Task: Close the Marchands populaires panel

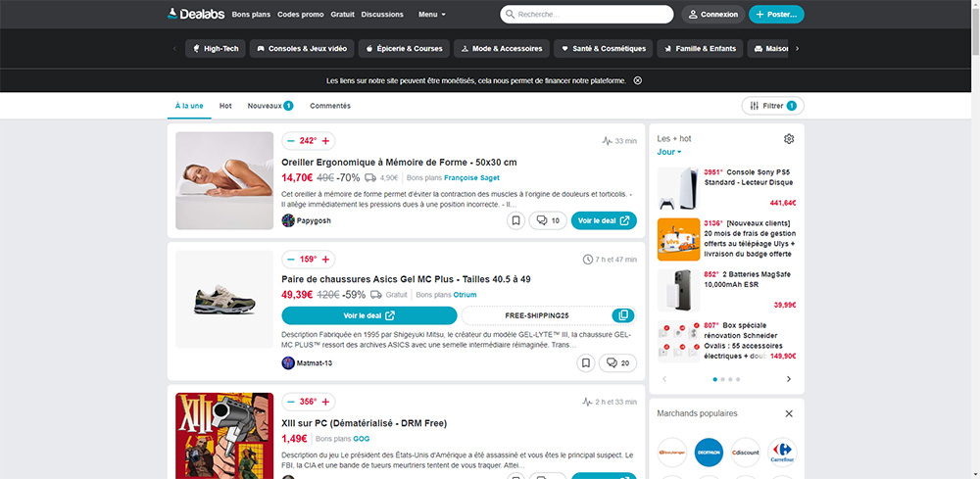Action: pyautogui.click(x=789, y=413)
